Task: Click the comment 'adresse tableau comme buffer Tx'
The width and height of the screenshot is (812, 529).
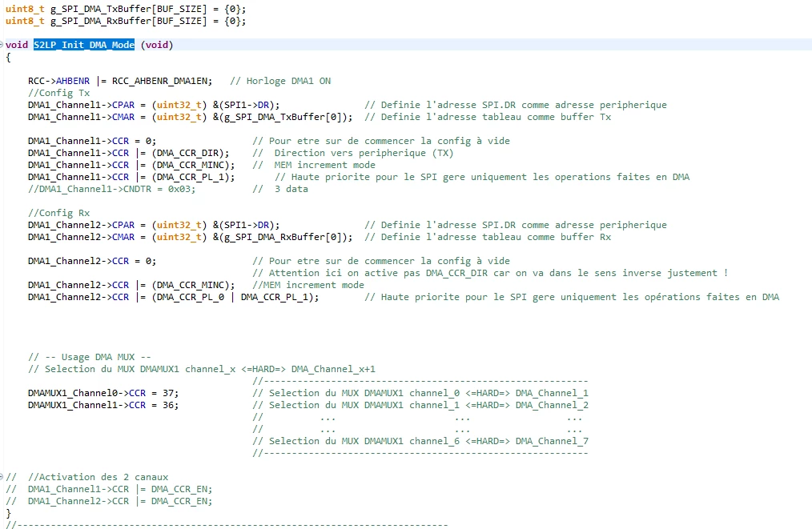Action: tap(524, 117)
